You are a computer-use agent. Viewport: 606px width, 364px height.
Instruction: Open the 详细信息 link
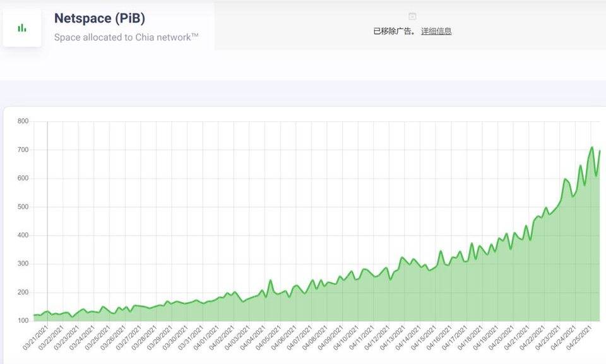click(436, 31)
